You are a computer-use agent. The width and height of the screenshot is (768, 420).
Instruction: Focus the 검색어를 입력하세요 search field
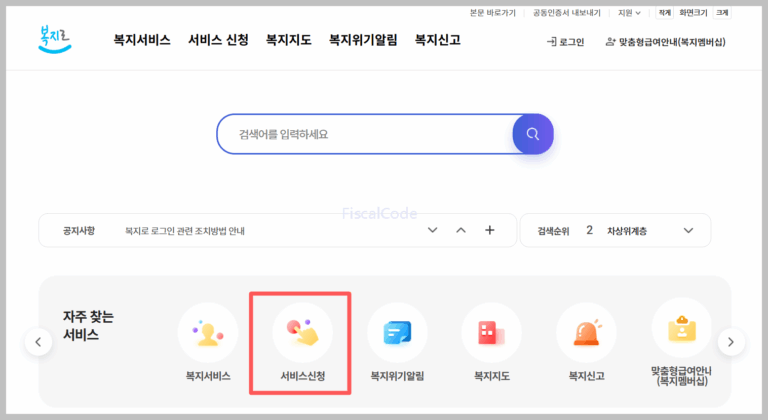[x=365, y=134]
